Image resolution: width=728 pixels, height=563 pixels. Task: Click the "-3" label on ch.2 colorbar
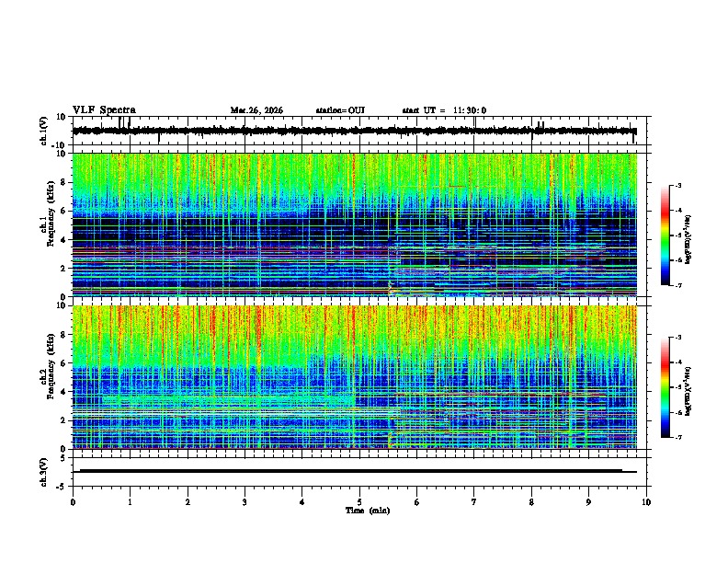677,338
